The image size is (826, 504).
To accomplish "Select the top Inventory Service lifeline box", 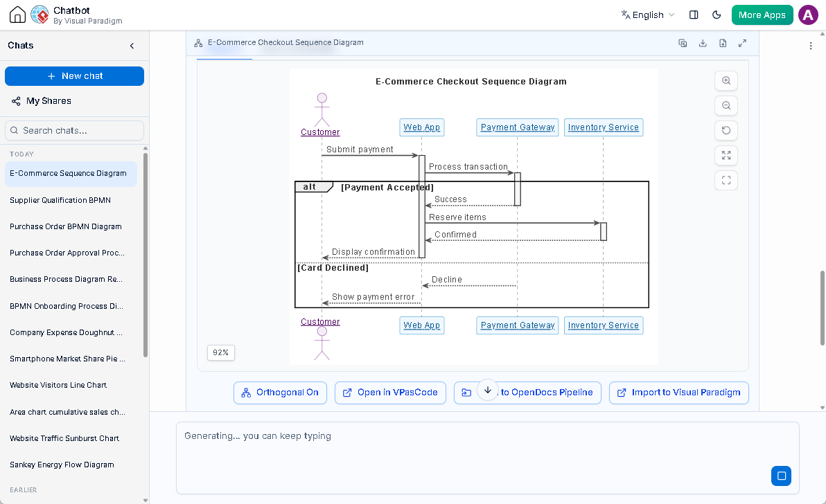I will (603, 127).
